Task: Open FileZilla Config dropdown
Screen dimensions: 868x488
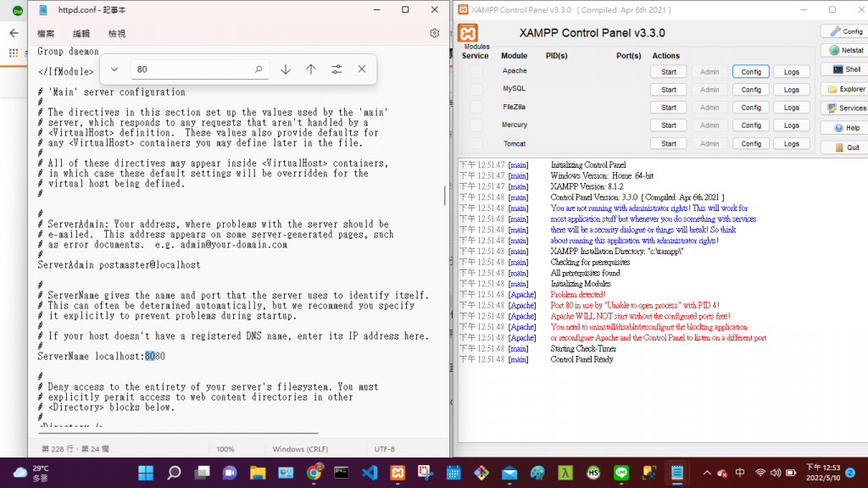Action: tap(751, 108)
